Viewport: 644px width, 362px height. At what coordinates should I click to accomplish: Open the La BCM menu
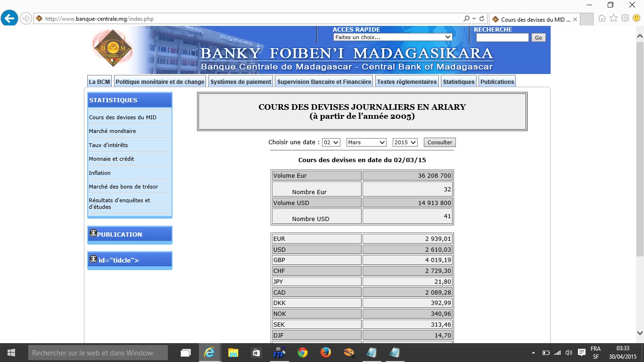pos(99,82)
